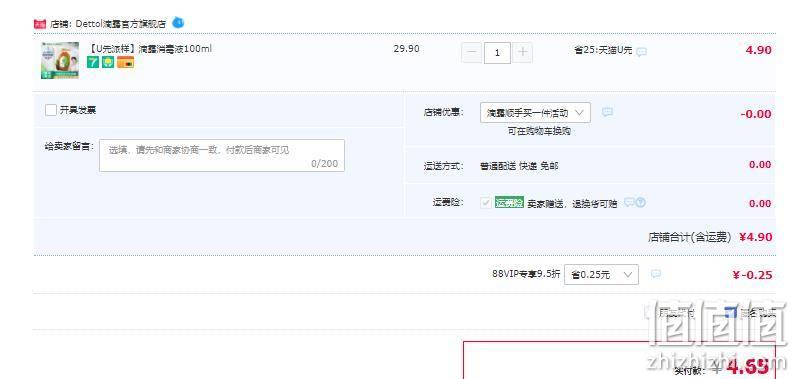Click the 店铺优惠: label
Screen dimensions: 796x379
(x=444, y=113)
